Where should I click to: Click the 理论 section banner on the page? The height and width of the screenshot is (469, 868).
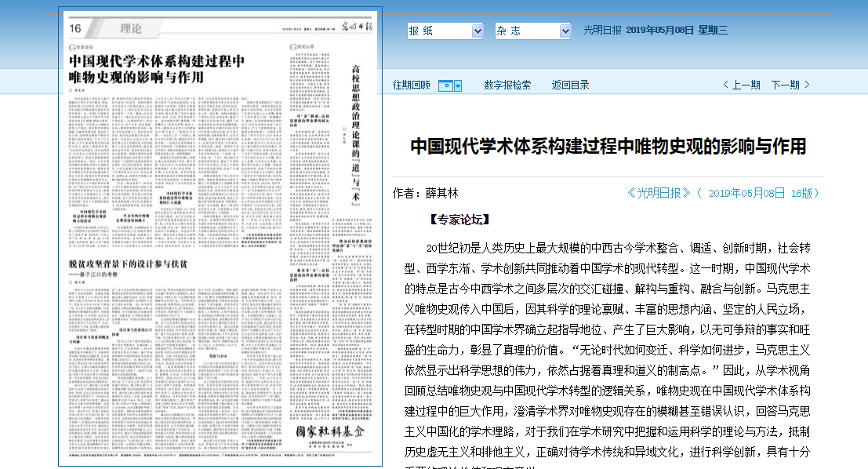click(x=131, y=29)
